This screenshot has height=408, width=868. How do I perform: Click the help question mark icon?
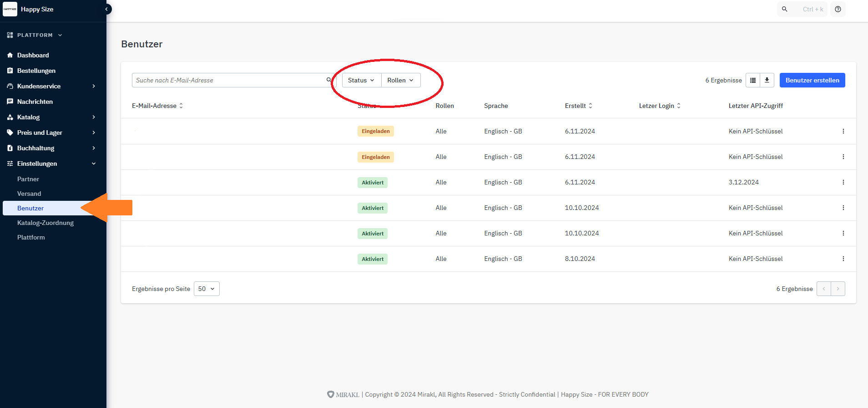point(838,9)
